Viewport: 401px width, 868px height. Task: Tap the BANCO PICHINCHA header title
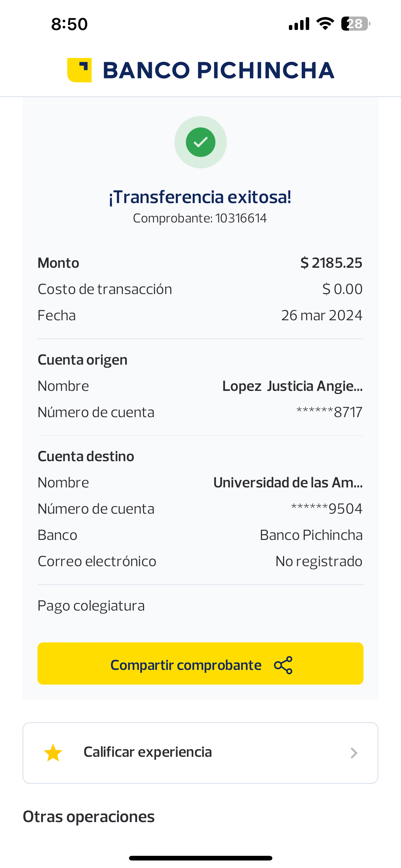pos(218,70)
